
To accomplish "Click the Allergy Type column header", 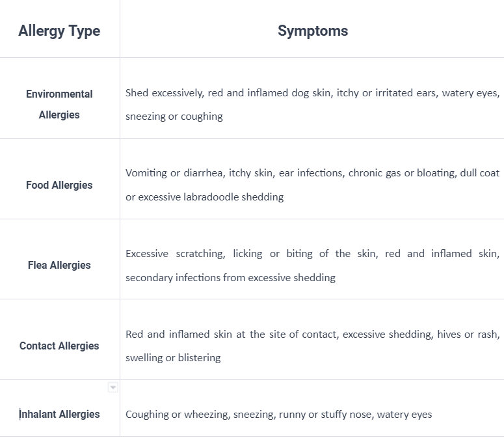I will coord(59,31).
